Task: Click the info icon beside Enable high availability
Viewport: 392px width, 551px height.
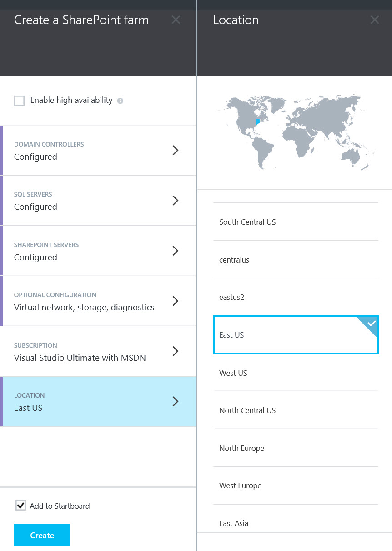Action: coord(120,101)
